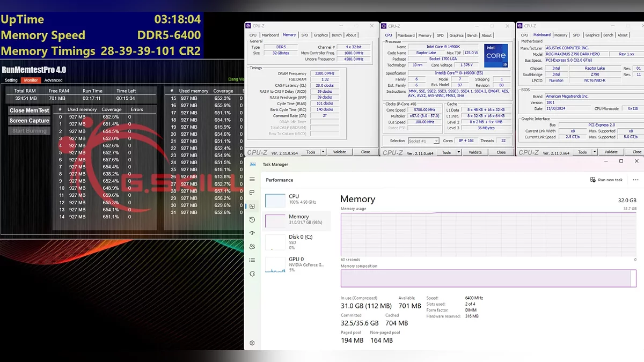Open Task Manager navigation hamburger menu
Screen dimensions: 644x362
pyautogui.click(x=252, y=180)
